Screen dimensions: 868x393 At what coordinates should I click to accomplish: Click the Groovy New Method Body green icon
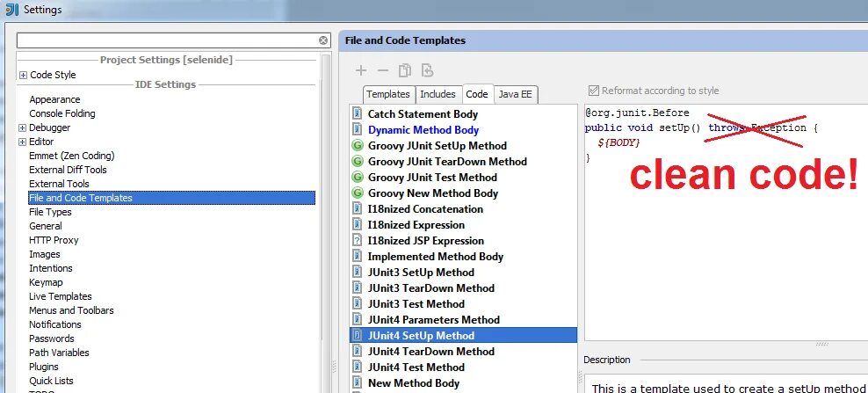coord(357,193)
